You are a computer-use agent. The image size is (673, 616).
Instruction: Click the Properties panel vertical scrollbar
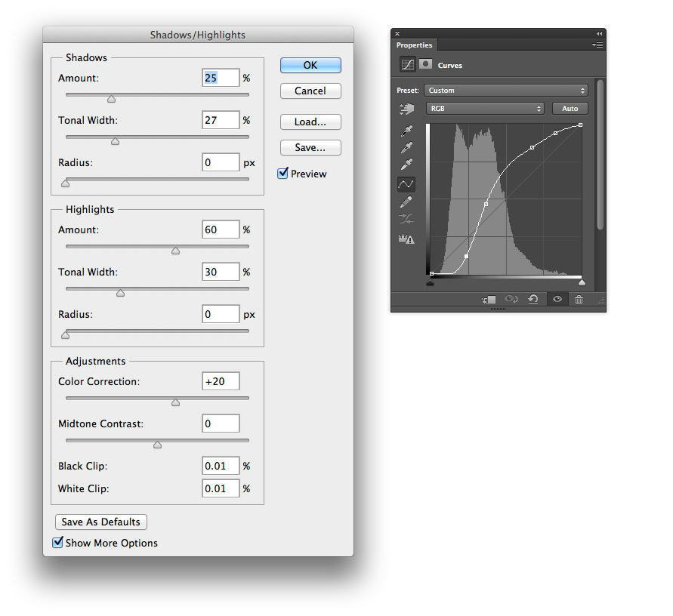[600, 155]
